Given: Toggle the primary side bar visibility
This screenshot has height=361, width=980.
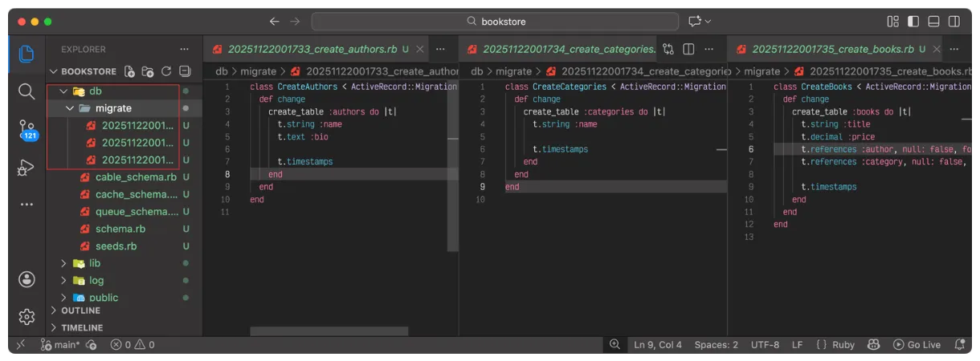Looking at the screenshot, I should pyautogui.click(x=913, y=22).
